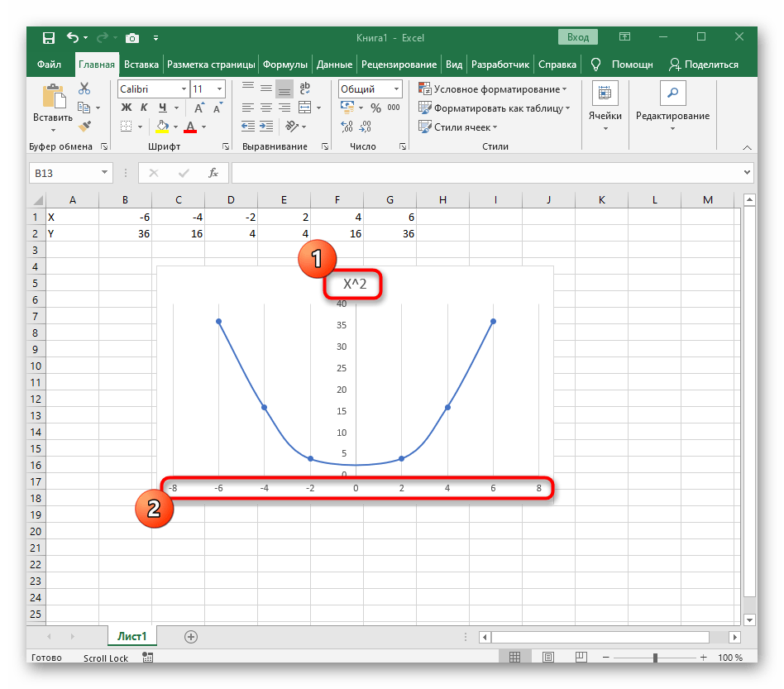Decrease font size with the small A icon

[x=218, y=108]
